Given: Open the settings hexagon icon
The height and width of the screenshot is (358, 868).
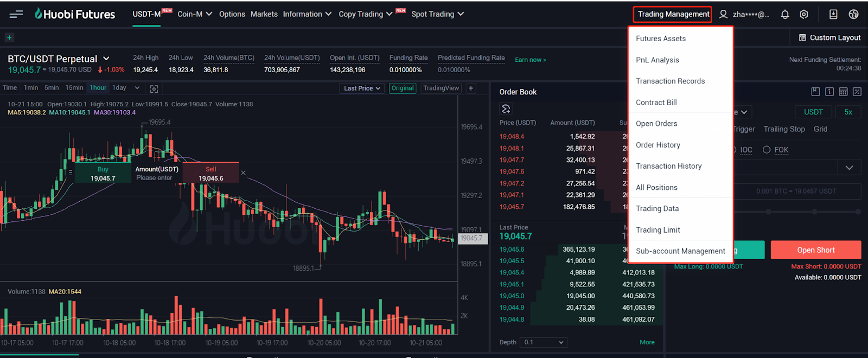Looking at the screenshot, I should coord(804,14).
